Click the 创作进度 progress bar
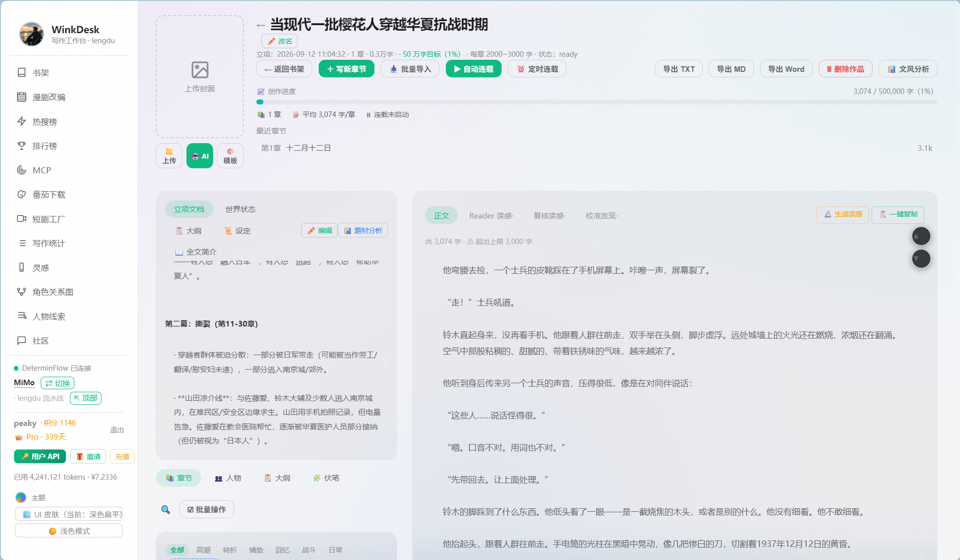This screenshot has height=560, width=960. pos(597,102)
